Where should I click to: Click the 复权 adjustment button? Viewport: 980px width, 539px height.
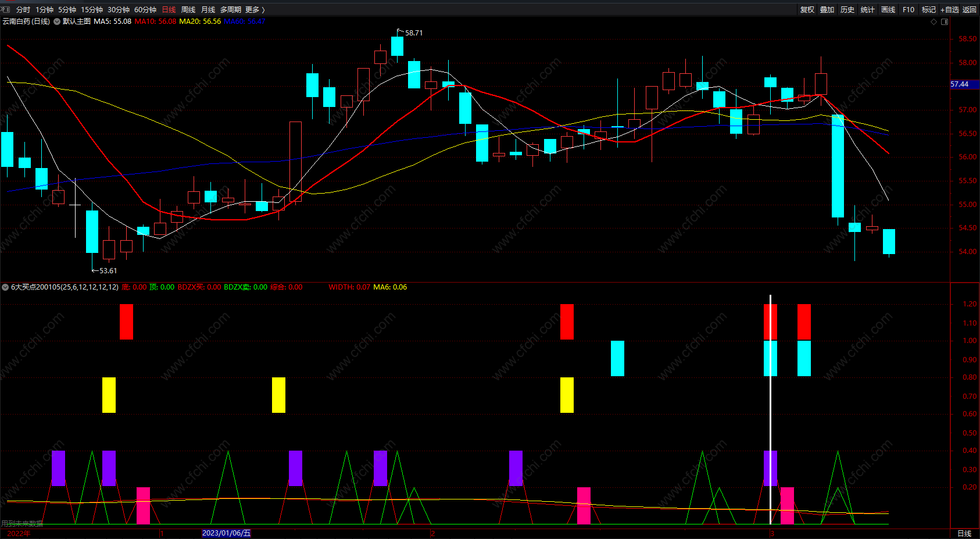pyautogui.click(x=807, y=10)
